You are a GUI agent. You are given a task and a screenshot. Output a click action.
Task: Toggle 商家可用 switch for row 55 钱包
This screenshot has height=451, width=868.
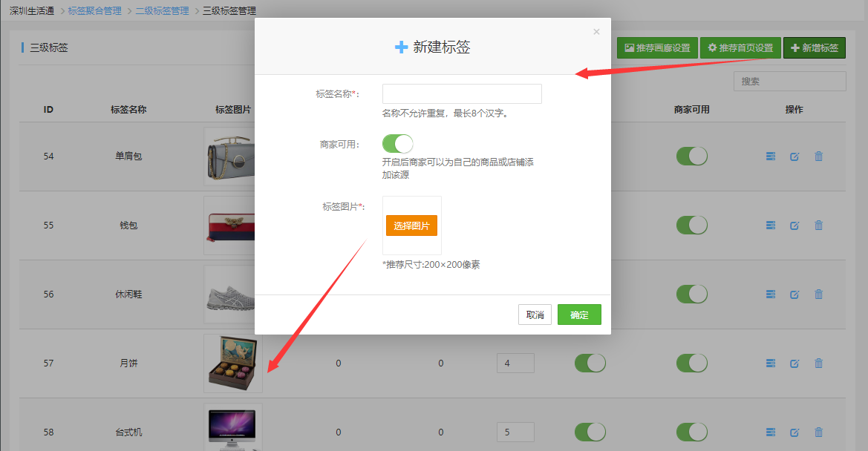point(691,225)
